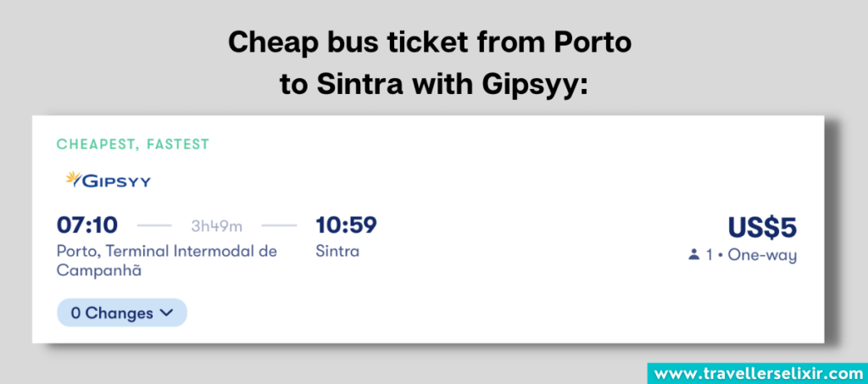The height and width of the screenshot is (384, 868).
Task: Select Porto, Terminal Intermodal de Campanhã station
Action: [x=166, y=260]
